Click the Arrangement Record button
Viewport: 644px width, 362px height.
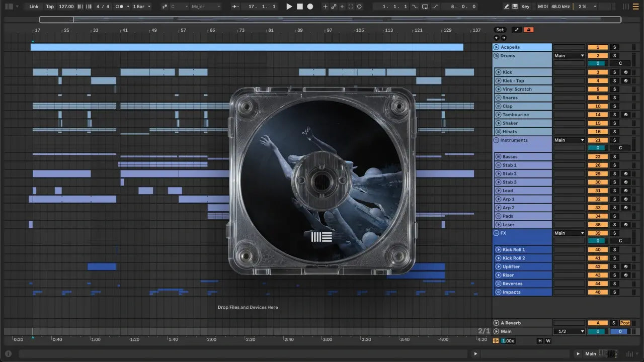point(310,7)
